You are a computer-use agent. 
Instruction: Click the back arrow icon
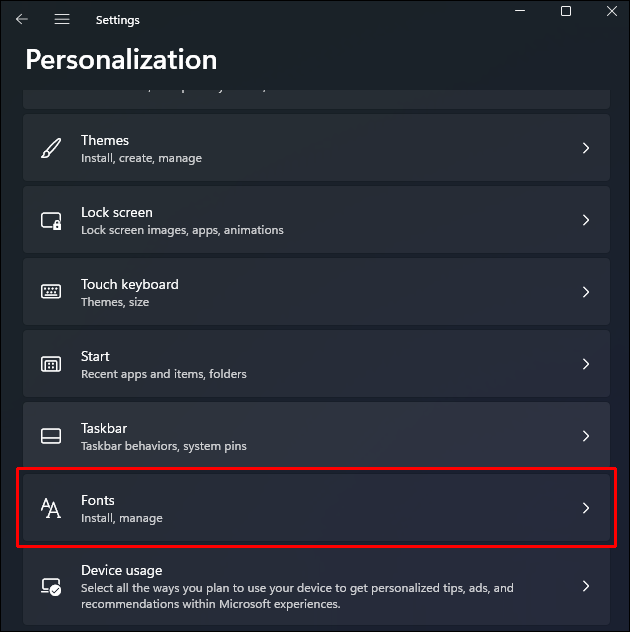tap(22, 19)
